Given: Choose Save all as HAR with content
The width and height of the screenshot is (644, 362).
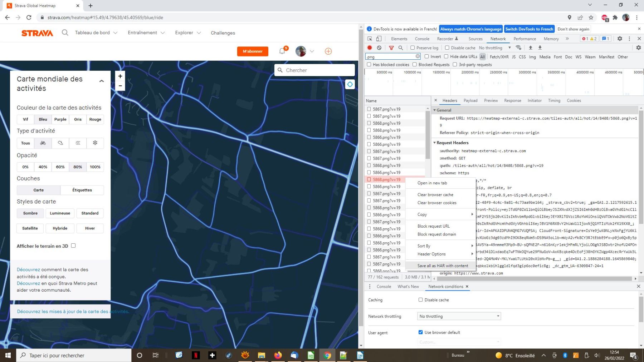Looking at the screenshot, I should pos(443,266).
